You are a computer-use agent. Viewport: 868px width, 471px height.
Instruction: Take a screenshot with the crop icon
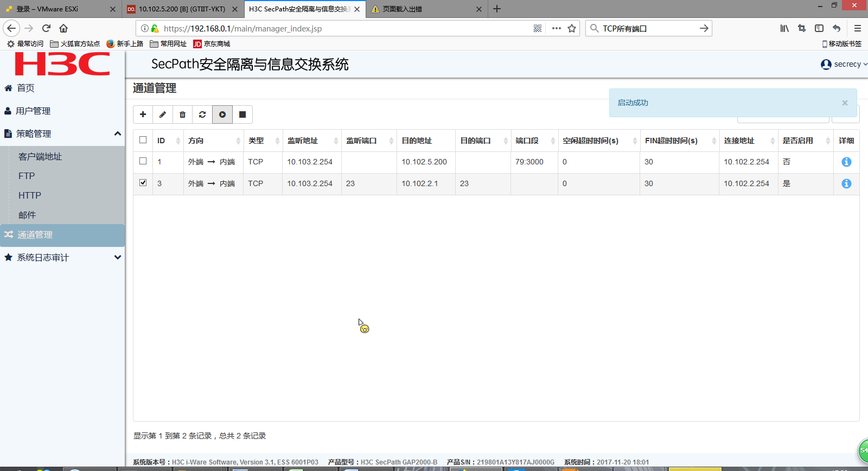coord(802,28)
